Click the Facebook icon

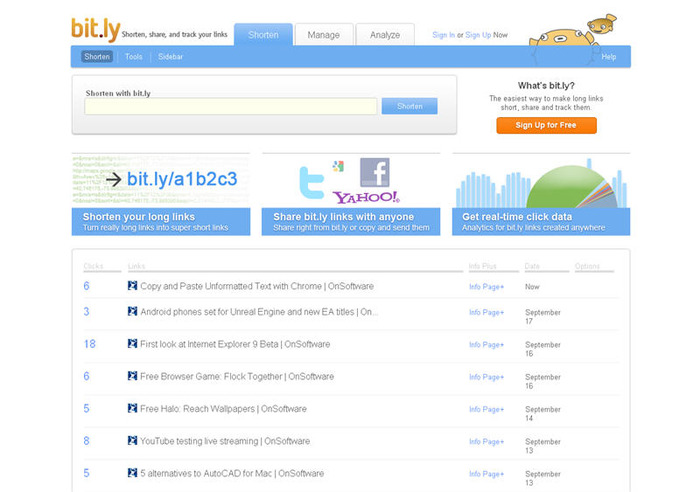(375, 172)
